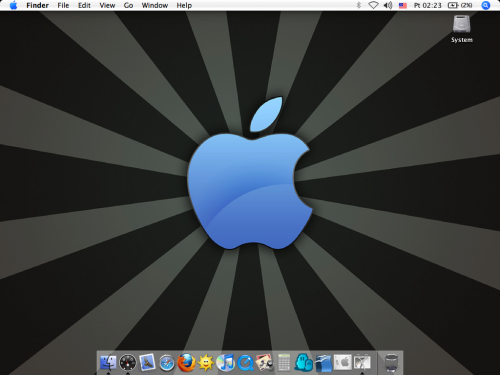Open iPhoto from the Dock
The height and width of the screenshot is (375, 500).
[x=264, y=362]
